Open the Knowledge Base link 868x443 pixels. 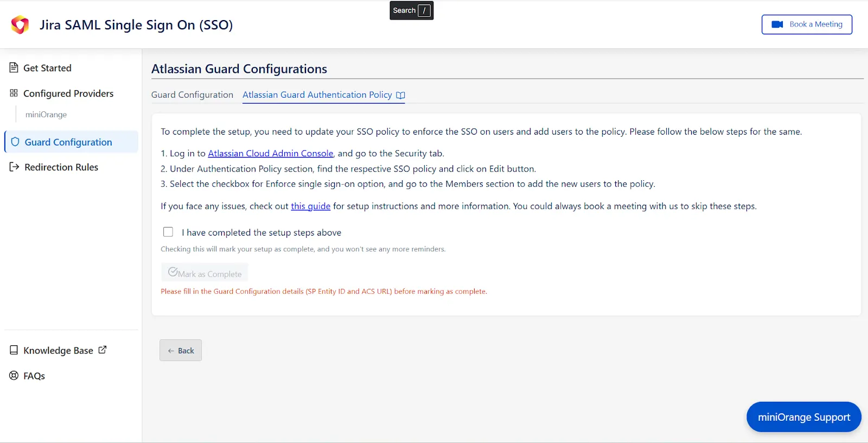(x=58, y=350)
